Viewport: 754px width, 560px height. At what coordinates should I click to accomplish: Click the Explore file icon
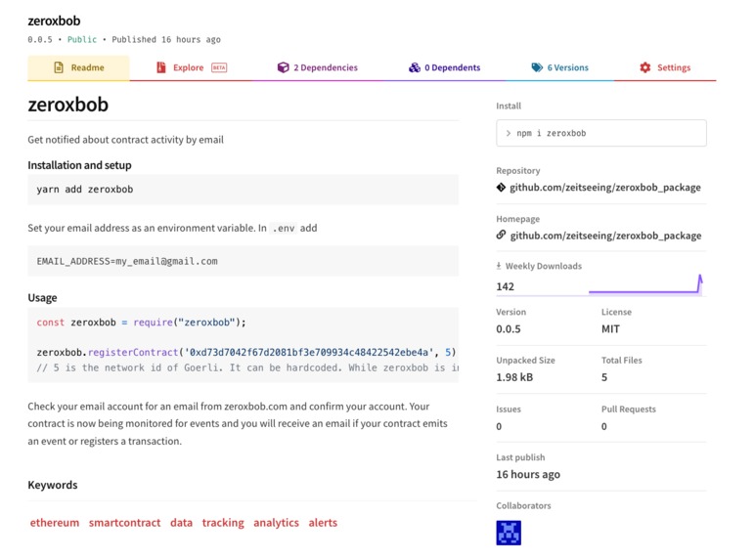[x=161, y=67]
